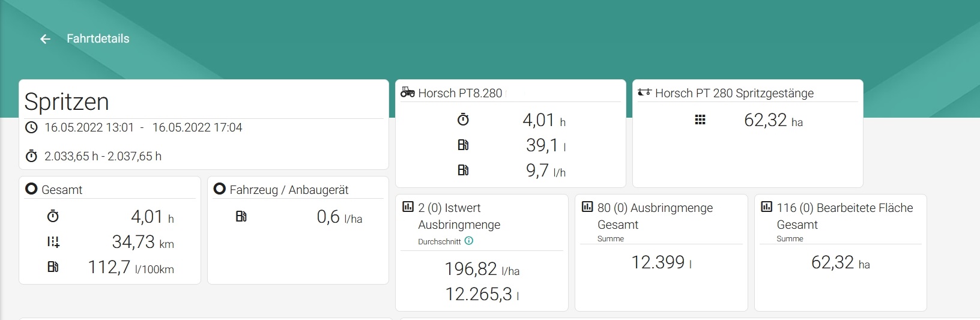
Task: Click the chart icon of Ausbringmenge Gesamt card
Action: click(x=587, y=207)
